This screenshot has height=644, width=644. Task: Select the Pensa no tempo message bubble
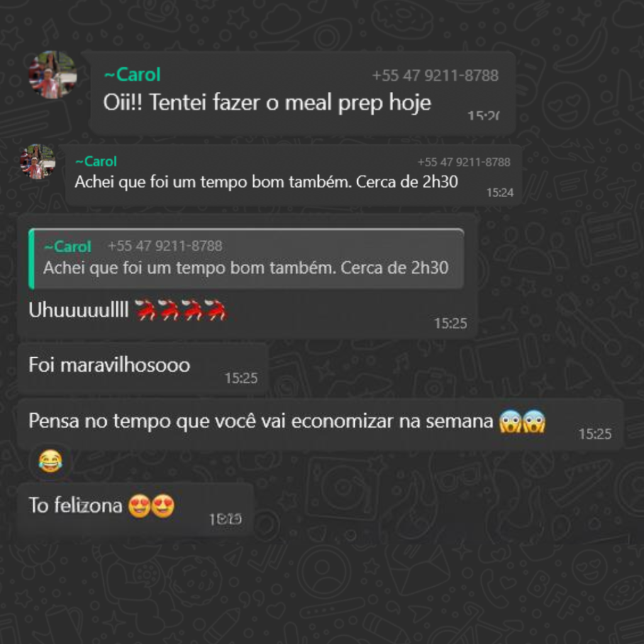[x=320, y=425]
